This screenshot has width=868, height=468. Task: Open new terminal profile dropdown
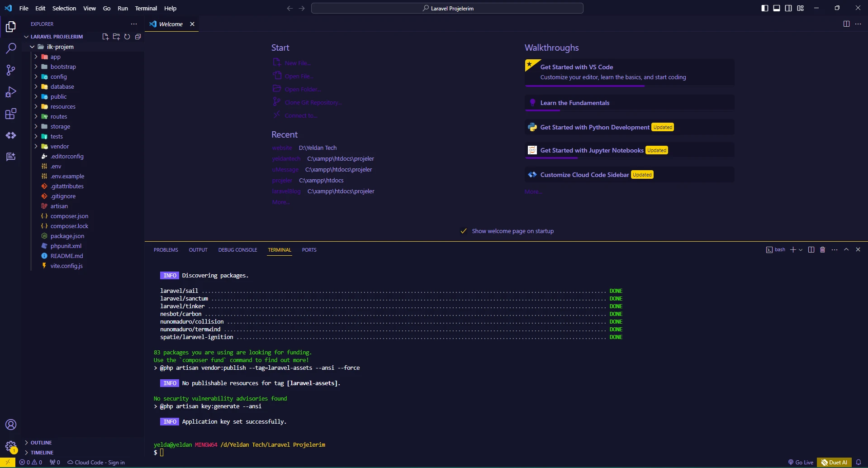point(801,250)
